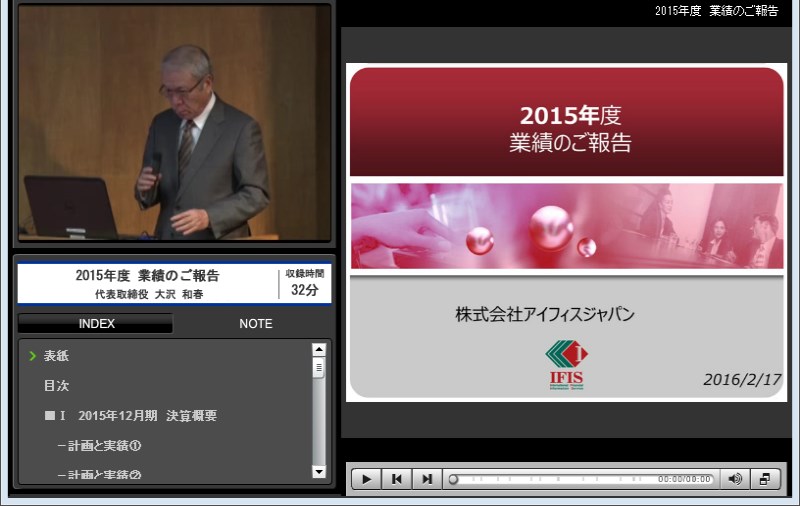Click the index list scroll-down arrow
800x506 pixels.
[x=319, y=471]
